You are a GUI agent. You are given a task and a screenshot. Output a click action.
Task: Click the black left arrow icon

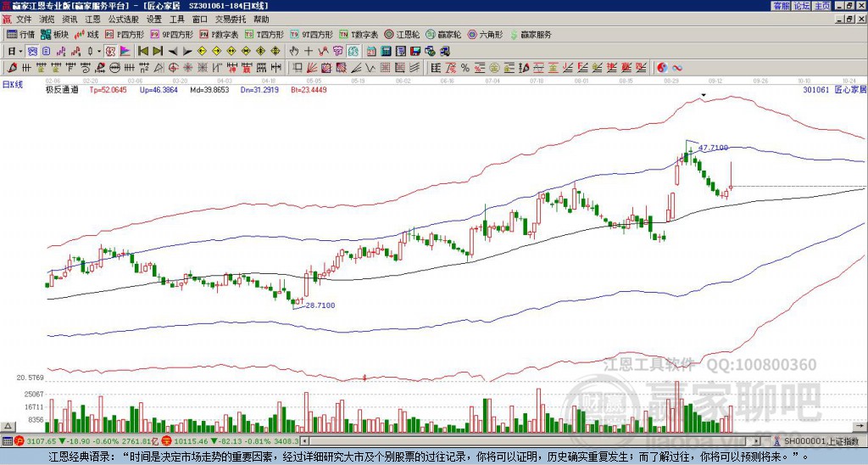coord(172,51)
